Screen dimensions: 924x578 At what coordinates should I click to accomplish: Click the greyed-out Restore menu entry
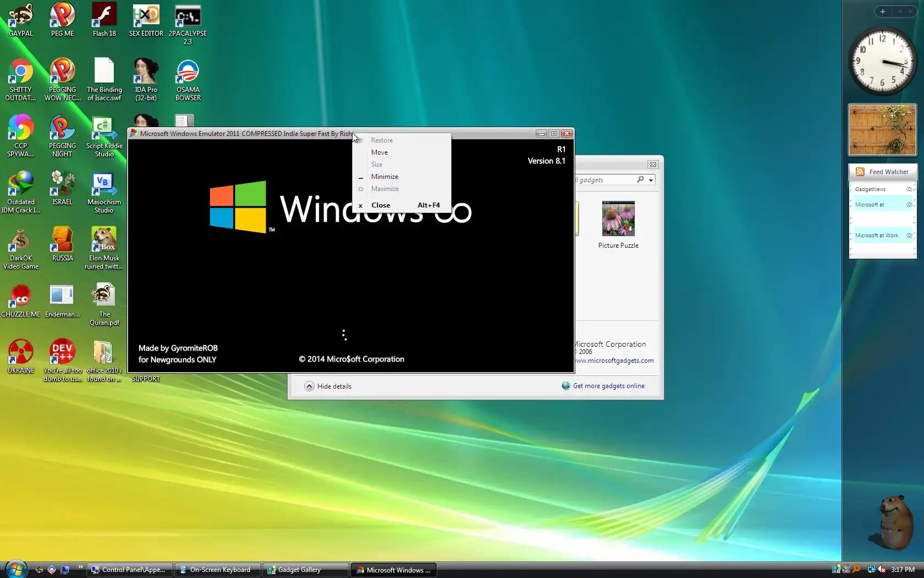(x=402, y=140)
